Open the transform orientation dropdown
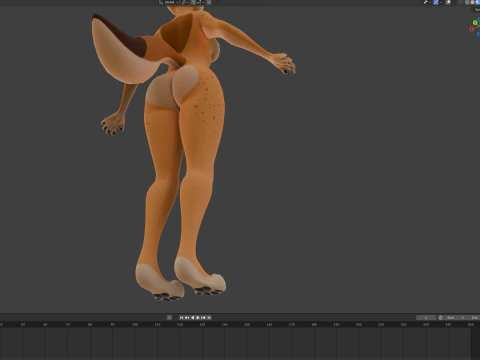This screenshot has width=480, height=360. pos(169,2)
